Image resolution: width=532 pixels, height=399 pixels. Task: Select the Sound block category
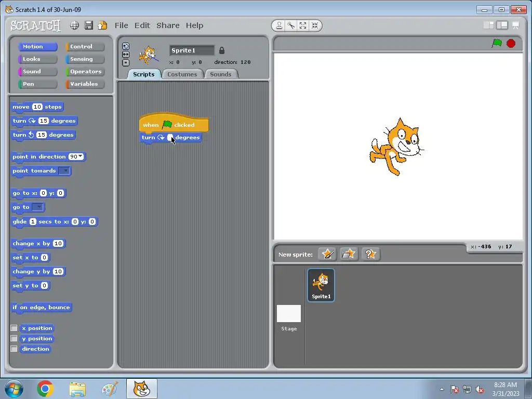pos(37,72)
